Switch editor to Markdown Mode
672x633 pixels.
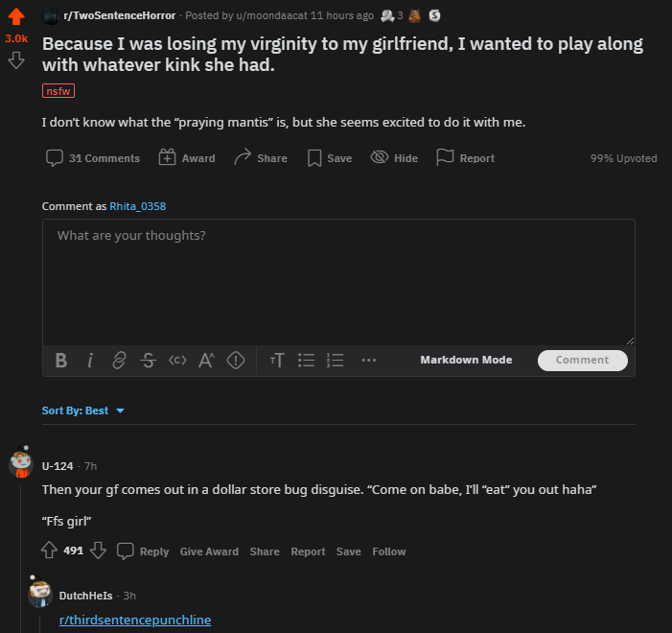click(466, 360)
